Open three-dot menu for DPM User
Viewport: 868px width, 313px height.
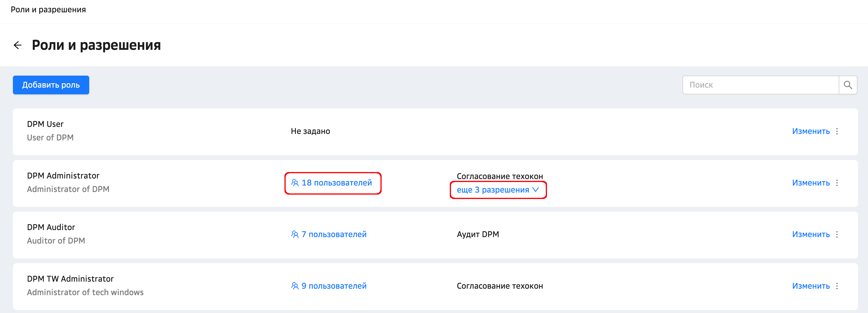tap(837, 131)
